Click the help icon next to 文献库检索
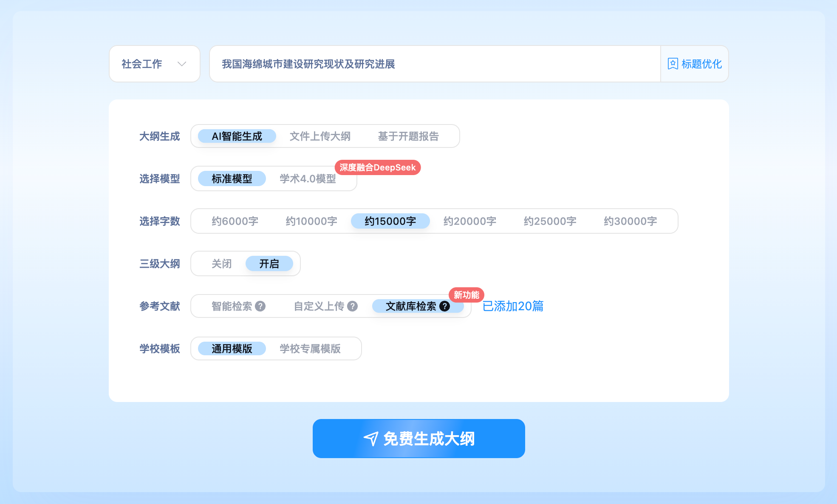The width and height of the screenshot is (837, 504). coord(444,306)
